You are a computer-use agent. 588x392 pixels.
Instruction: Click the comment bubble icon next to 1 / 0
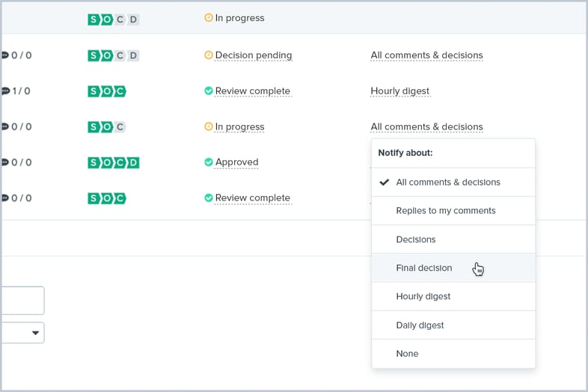pos(5,91)
